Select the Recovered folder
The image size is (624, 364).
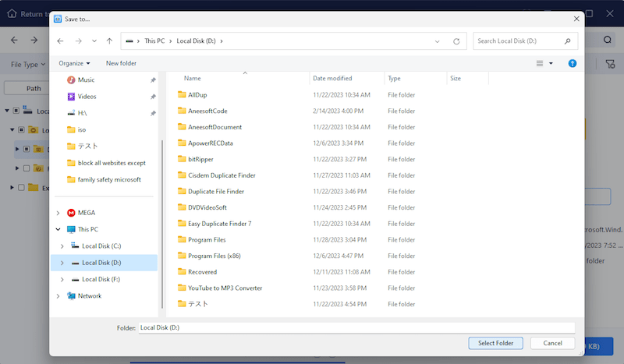click(x=197, y=272)
